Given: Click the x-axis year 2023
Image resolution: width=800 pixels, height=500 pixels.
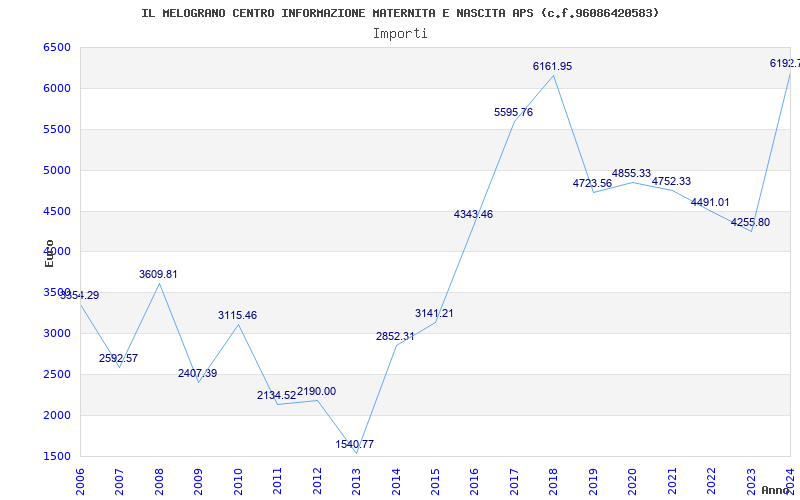Looking at the screenshot, I should coord(751,481).
